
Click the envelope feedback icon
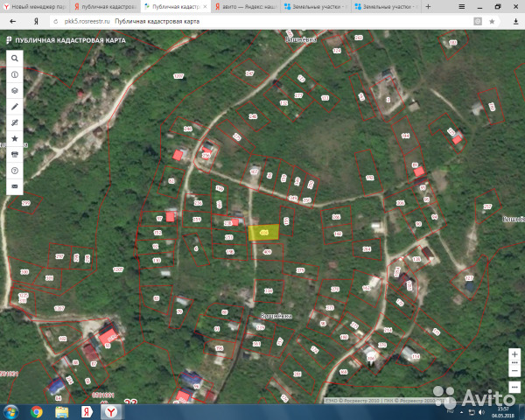[15, 186]
